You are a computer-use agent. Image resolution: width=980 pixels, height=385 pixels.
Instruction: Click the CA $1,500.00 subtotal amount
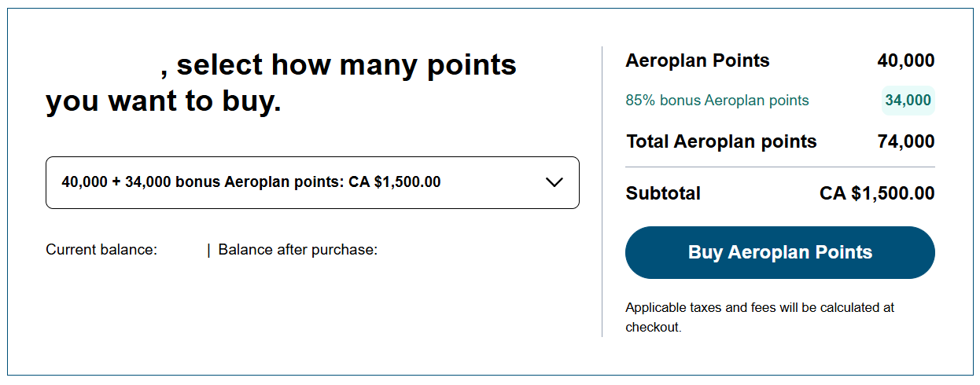coord(877,193)
